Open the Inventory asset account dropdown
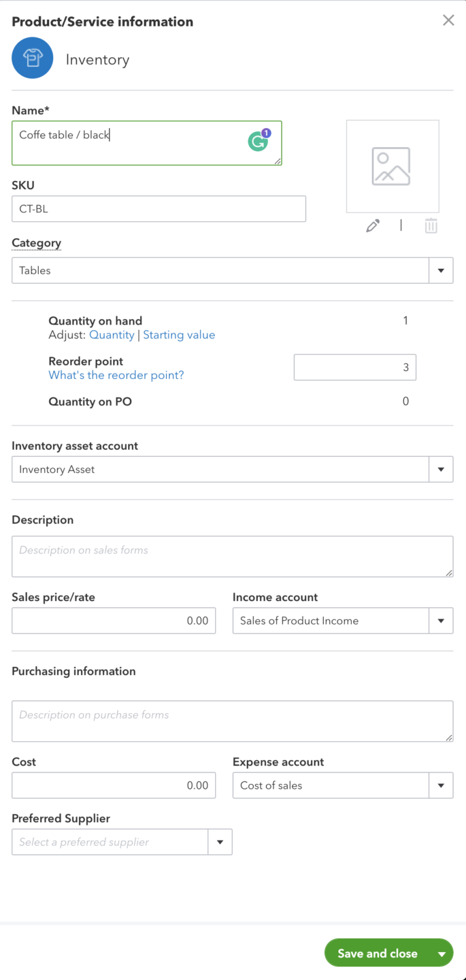The image size is (466, 980). coord(441,469)
